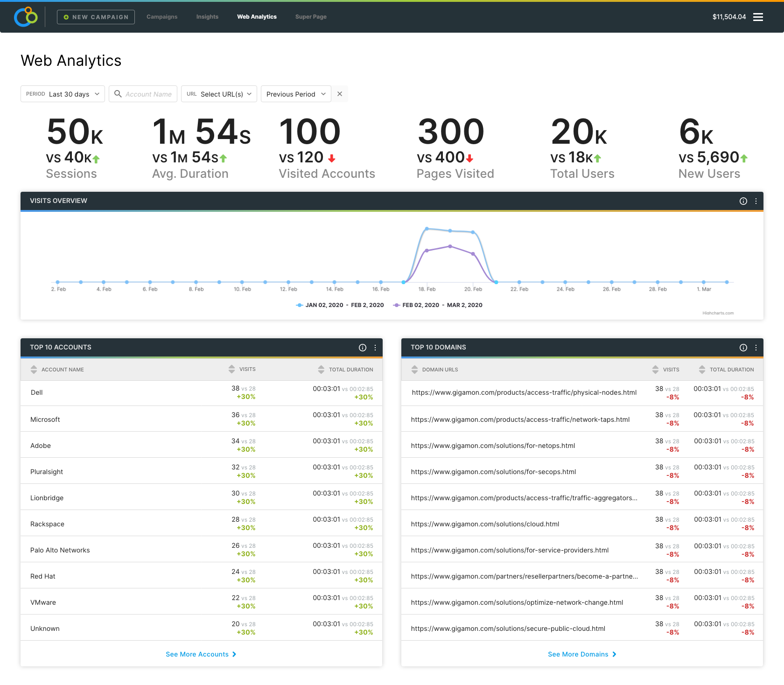Image resolution: width=784 pixels, height=685 pixels.
Task: Open the for-netops.html domain URL
Action: 493,446
